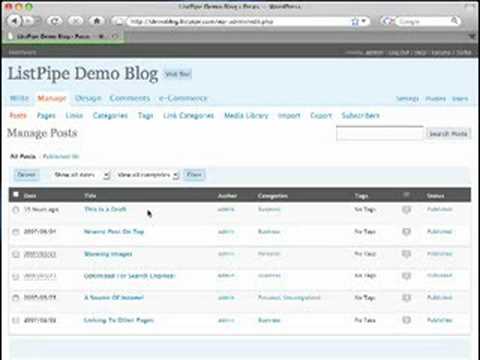Check the box for 'Optimized For Search Engines'

point(16,276)
